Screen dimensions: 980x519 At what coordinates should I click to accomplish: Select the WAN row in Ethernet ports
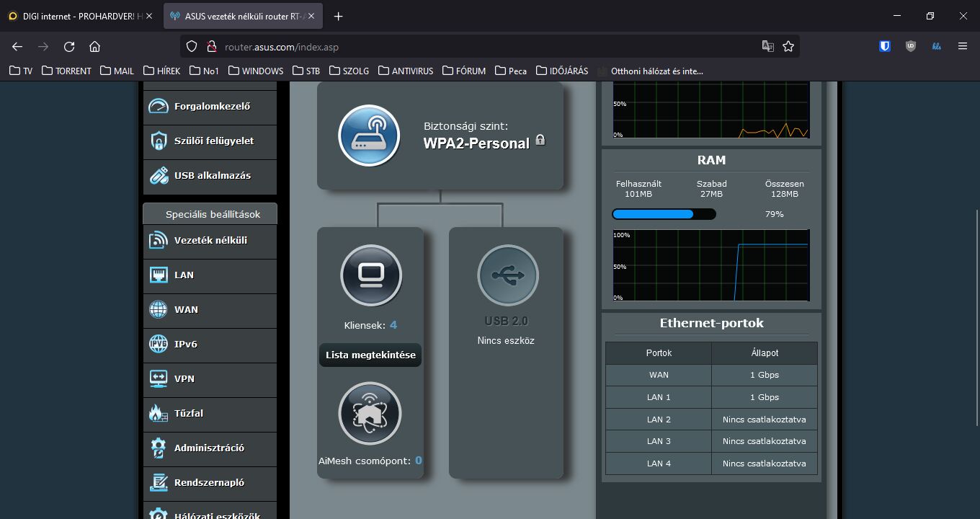[x=711, y=375]
